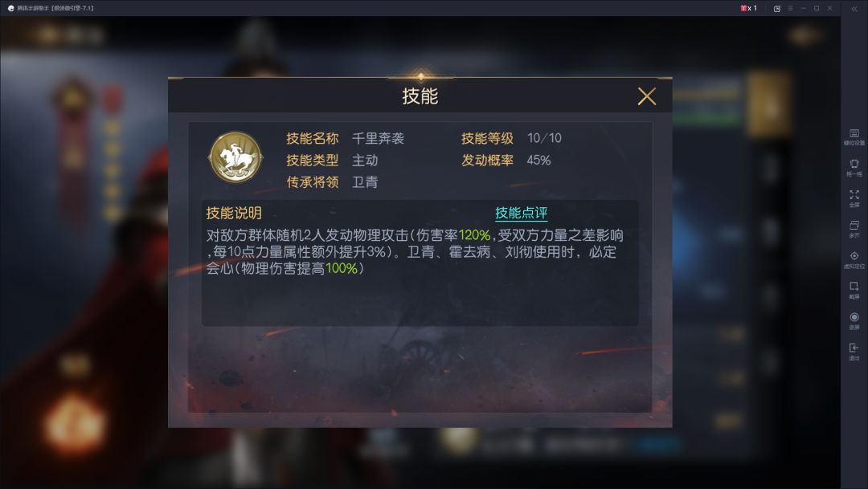
Task: Enter fullscreen with the 全屏 icon
Action: 854,198
